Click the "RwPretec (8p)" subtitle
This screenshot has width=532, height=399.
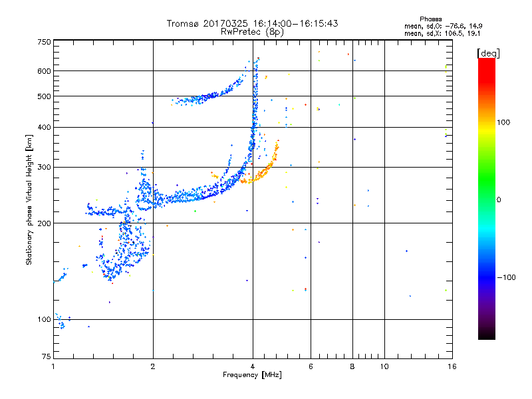[252, 32]
